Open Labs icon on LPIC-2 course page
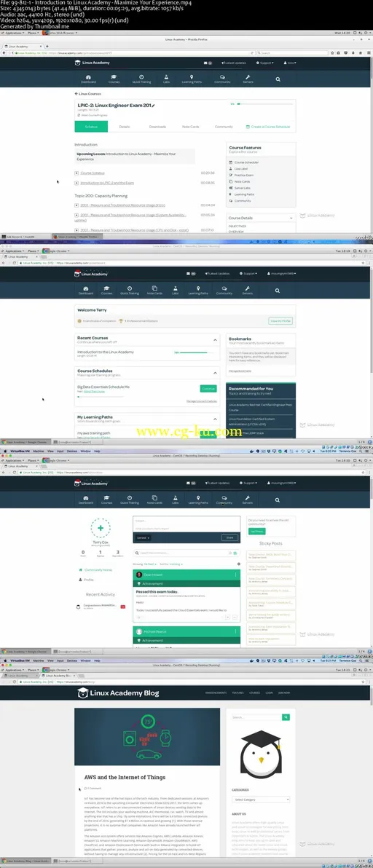This screenshot has height=868, width=373. [166, 79]
